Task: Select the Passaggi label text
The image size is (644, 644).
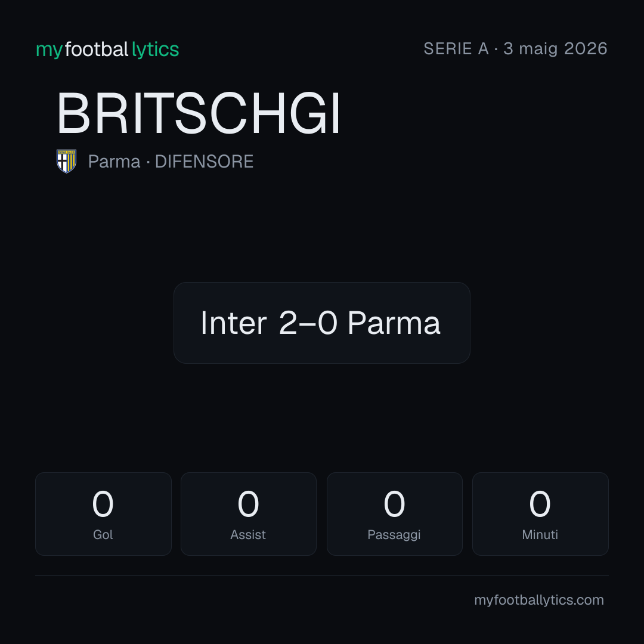Action: tap(394, 535)
